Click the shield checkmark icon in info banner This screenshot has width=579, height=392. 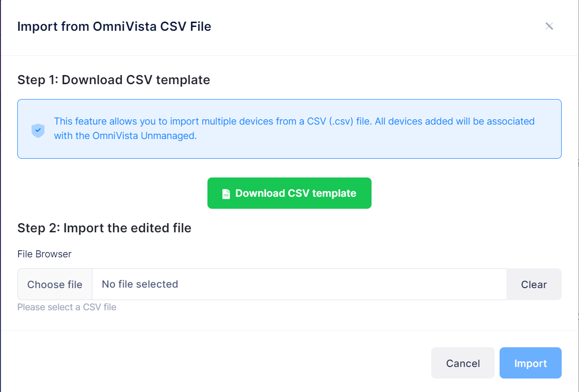[38, 130]
